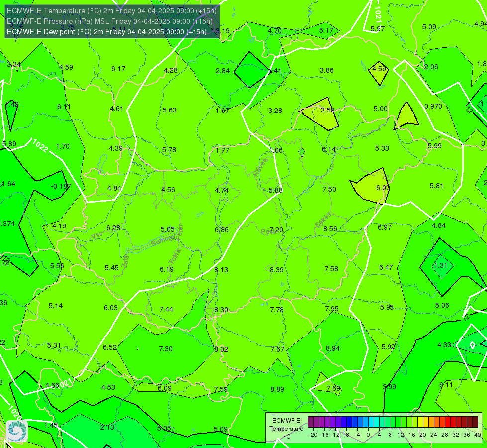Image resolution: width=487 pixels, height=448 pixels.
Task: Select ECMWF-E Pressure MSL layer label
Action: click(109, 21)
